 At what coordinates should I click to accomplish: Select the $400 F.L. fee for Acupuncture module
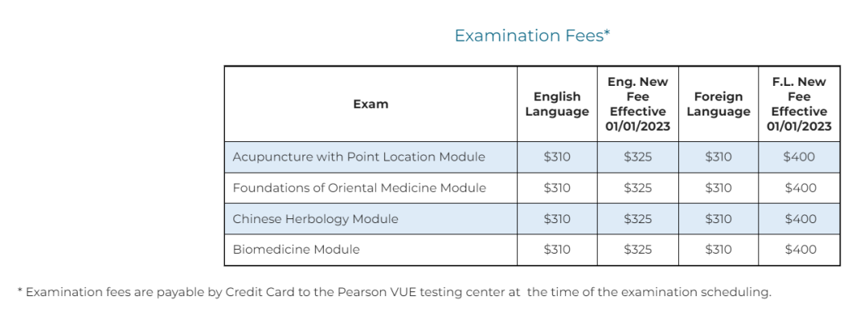point(800,157)
